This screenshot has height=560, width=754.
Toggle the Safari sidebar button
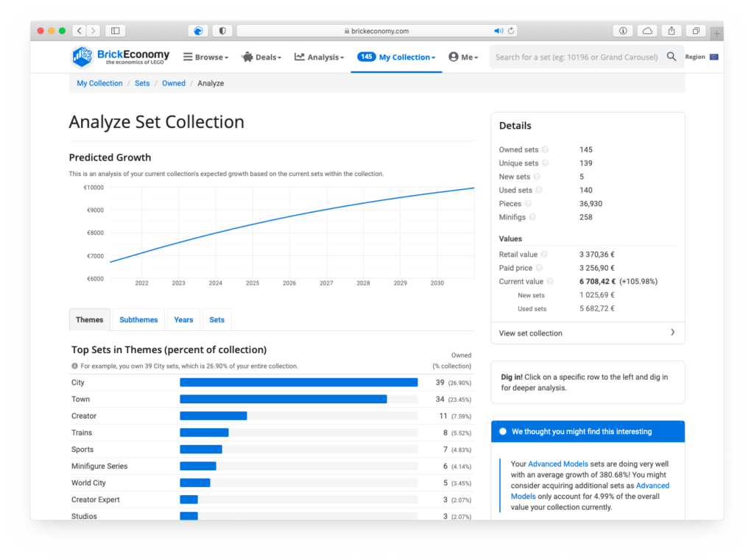114,31
